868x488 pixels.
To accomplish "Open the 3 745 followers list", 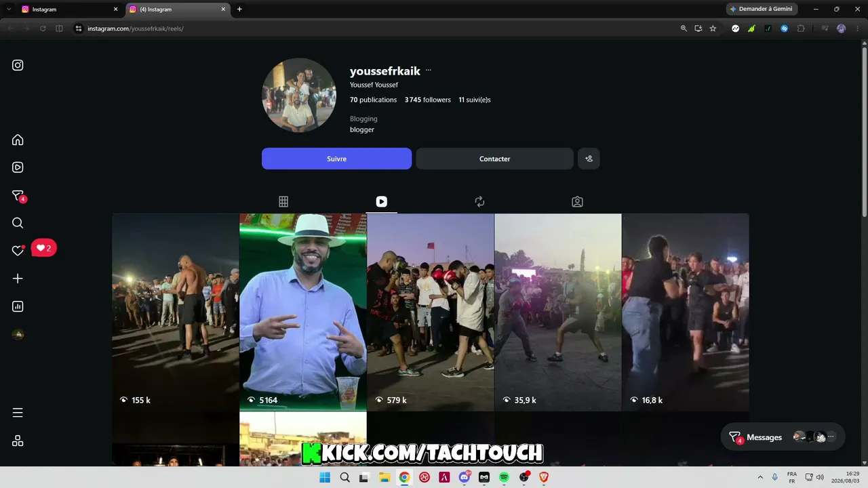I will [428, 100].
